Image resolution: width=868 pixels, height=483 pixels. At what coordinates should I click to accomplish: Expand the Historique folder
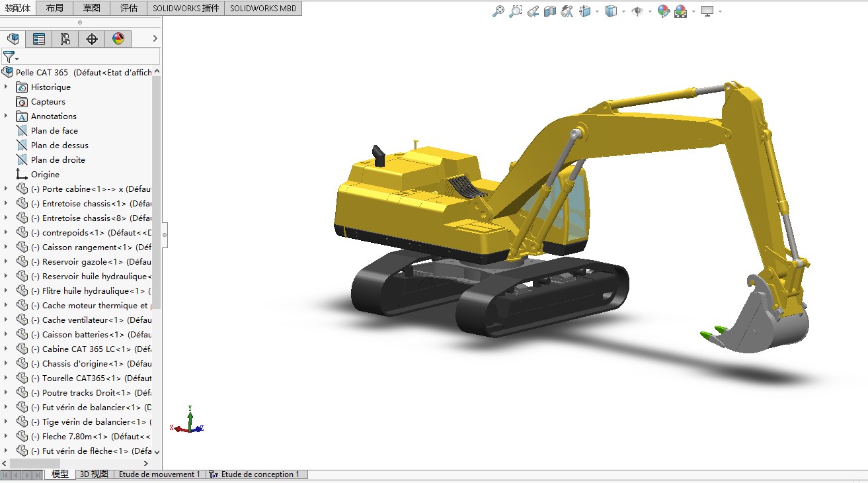point(6,87)
